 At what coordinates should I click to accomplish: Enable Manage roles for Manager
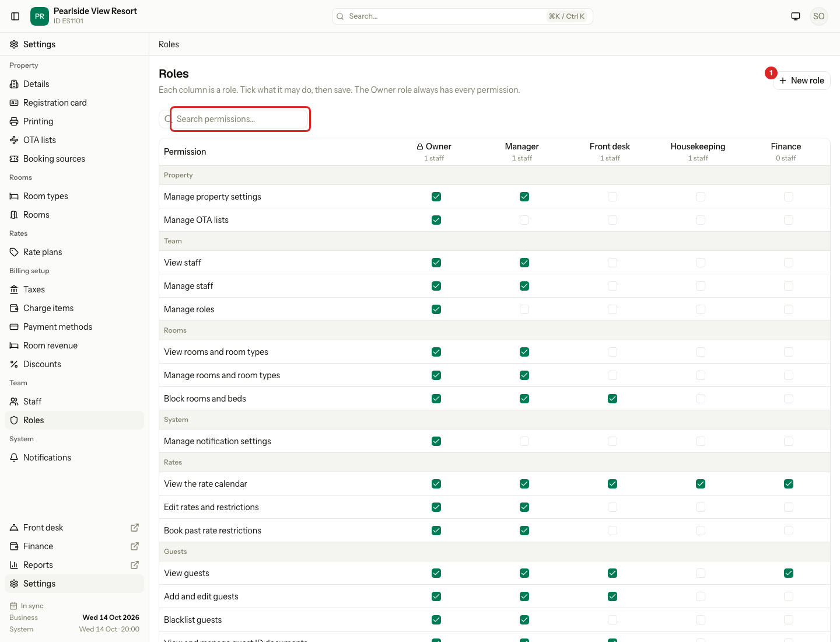pyautogui.click(x=524, y=309)
